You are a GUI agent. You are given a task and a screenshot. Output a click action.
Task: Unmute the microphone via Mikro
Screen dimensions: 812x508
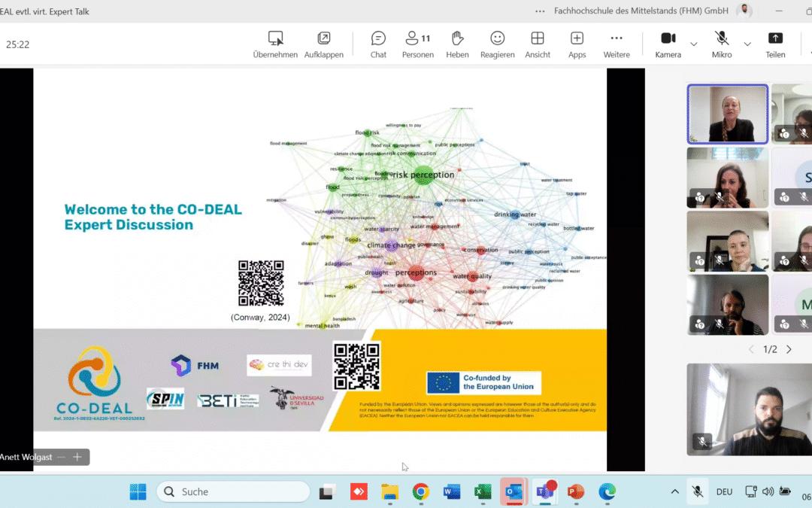pos(722,44)
